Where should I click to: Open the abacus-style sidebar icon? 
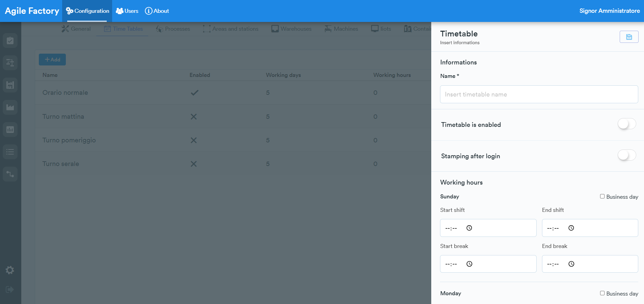10,85
